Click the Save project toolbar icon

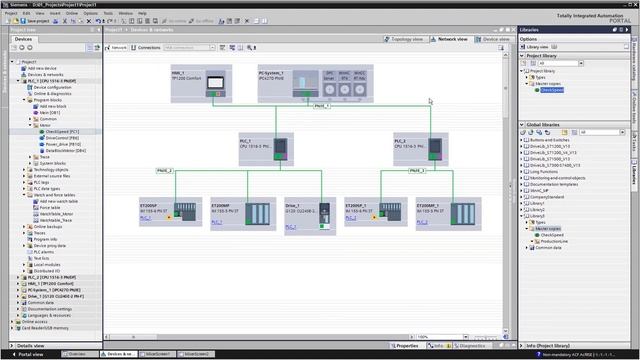(35, 21)
